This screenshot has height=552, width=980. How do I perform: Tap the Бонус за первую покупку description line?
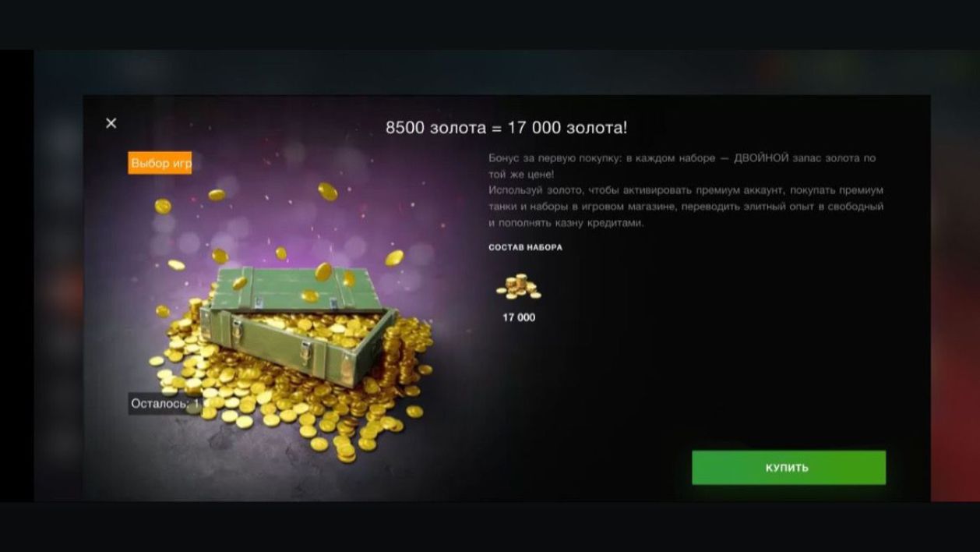point(682,158)
